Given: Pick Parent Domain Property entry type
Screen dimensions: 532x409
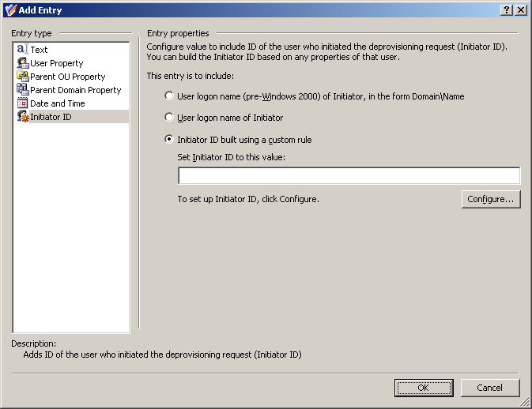Looking at the screenshot, I should coord(76,90).
